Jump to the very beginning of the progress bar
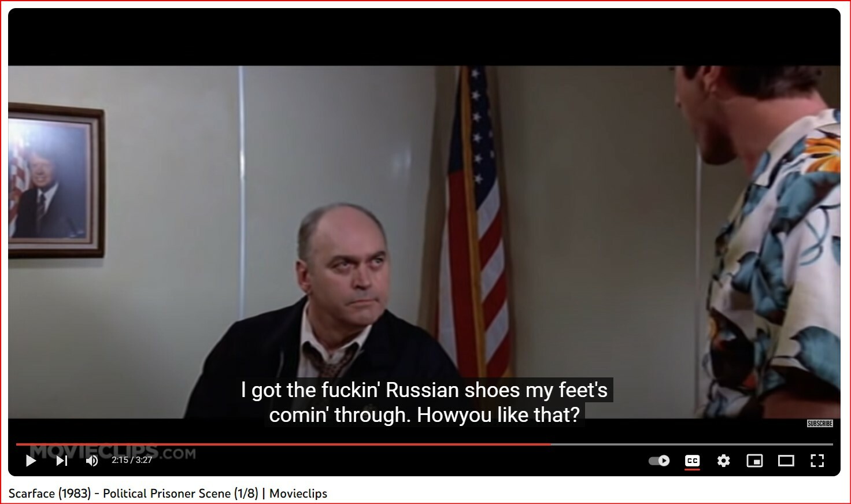 tap(17, 444)
